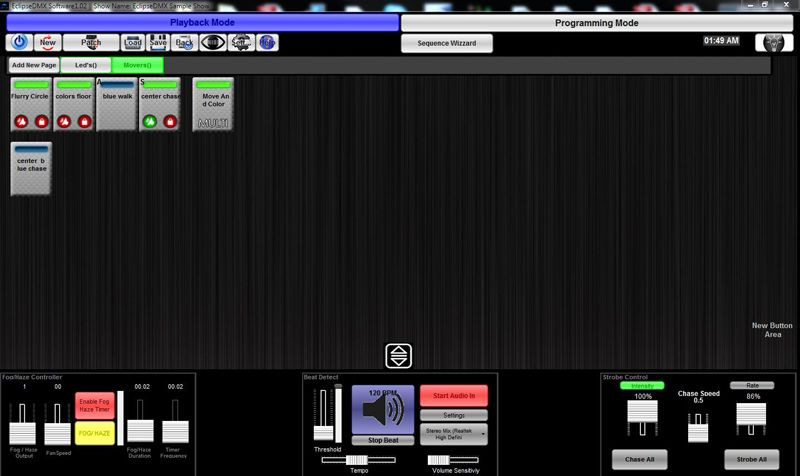This screenshot has width=800, height=476.
Task: Click the power icon in the toolbar
Action: (x=20, y=42)
